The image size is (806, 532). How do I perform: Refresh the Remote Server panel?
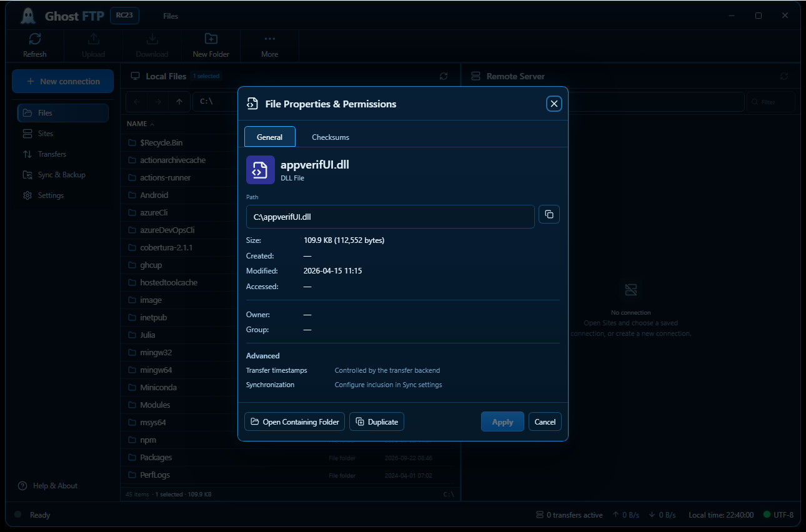coord(784,76)
